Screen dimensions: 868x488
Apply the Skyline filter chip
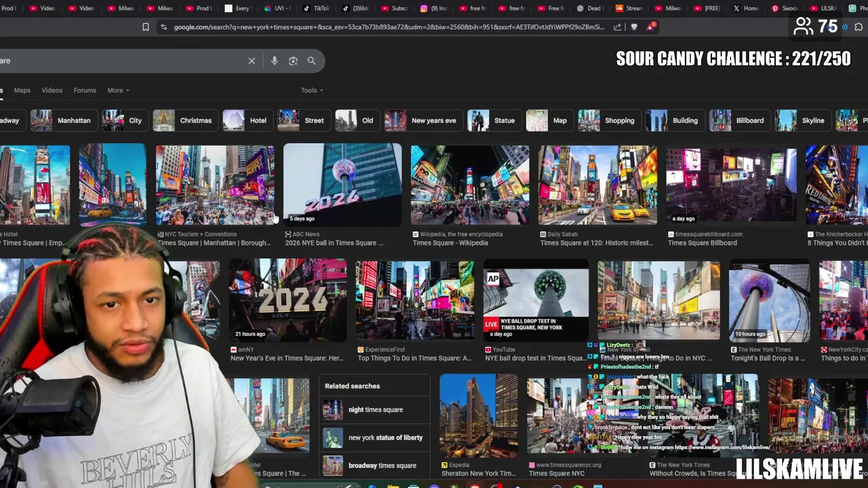point(802,121)
